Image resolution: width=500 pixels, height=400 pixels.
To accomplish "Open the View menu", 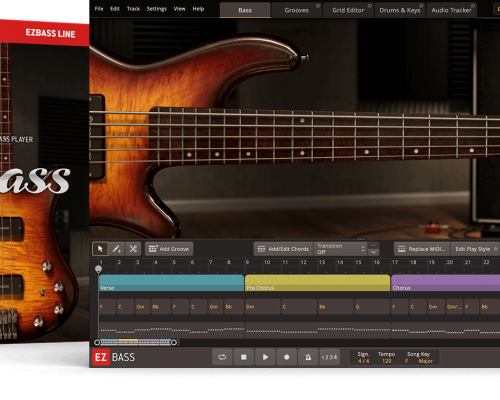I will (179, 9).
